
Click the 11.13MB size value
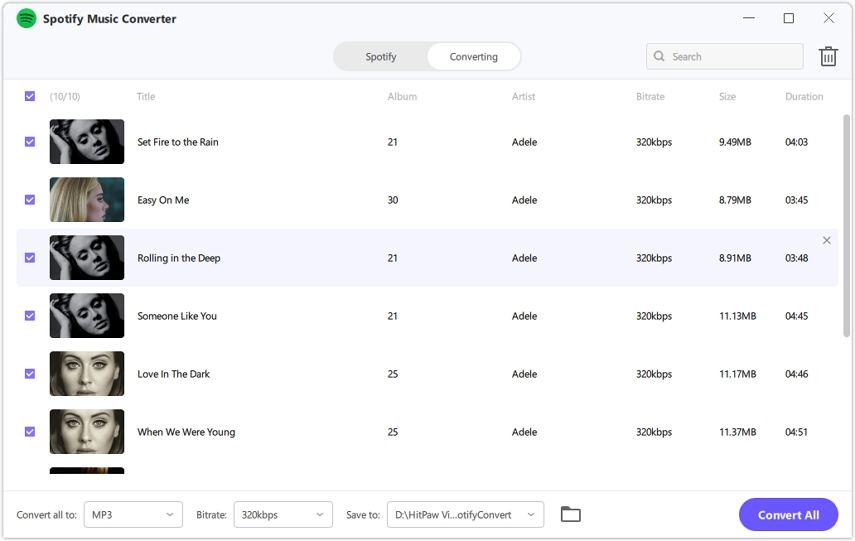(x=737, y=316)
